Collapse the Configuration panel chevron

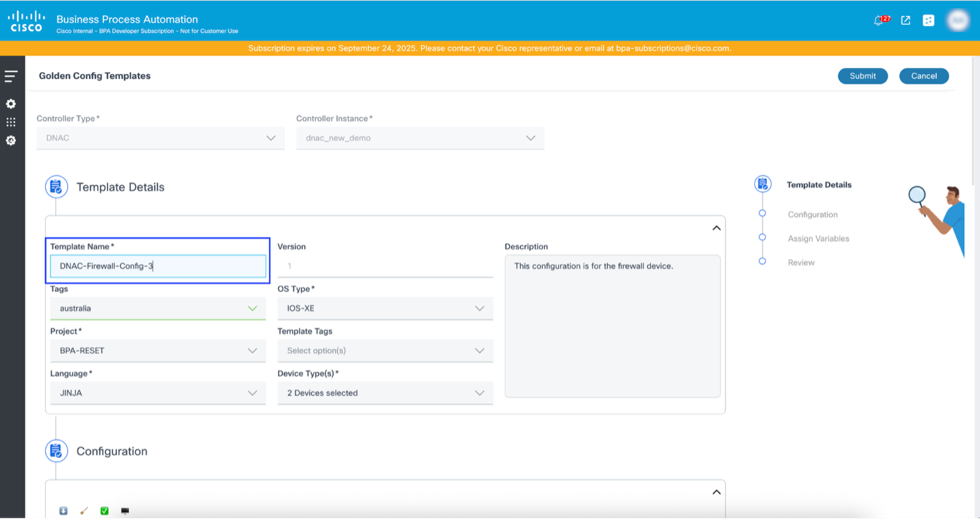point(716,492)
